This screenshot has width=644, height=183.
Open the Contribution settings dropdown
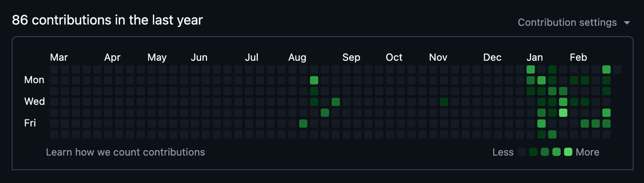point(574,22)
